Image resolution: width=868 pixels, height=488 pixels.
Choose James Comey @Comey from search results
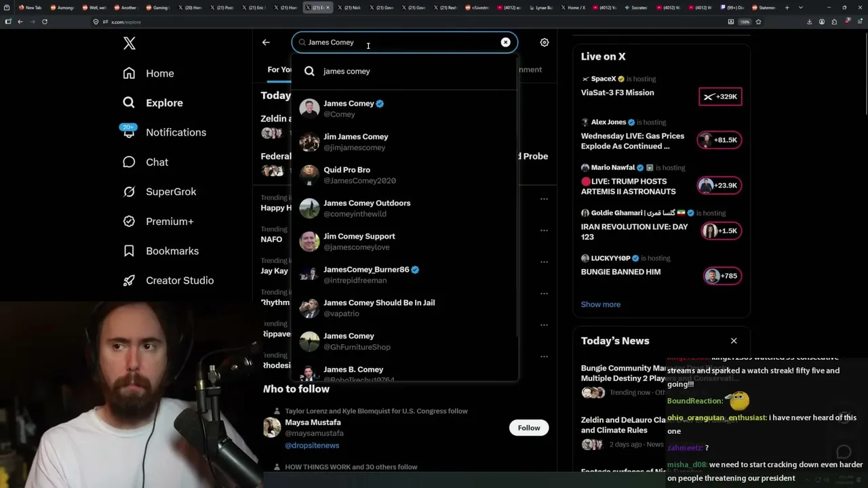pos(405,108)
